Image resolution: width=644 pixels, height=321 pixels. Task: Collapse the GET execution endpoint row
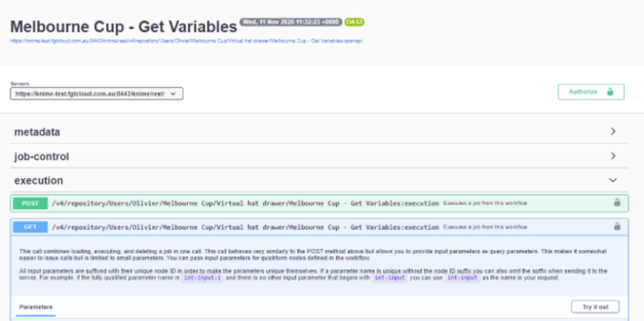coord(319,227)
